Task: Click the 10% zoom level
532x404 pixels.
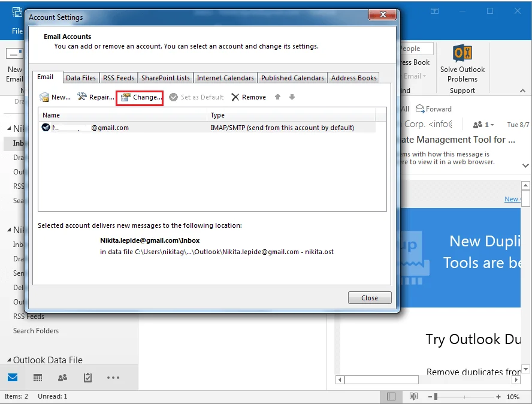Action: [513, 397]
